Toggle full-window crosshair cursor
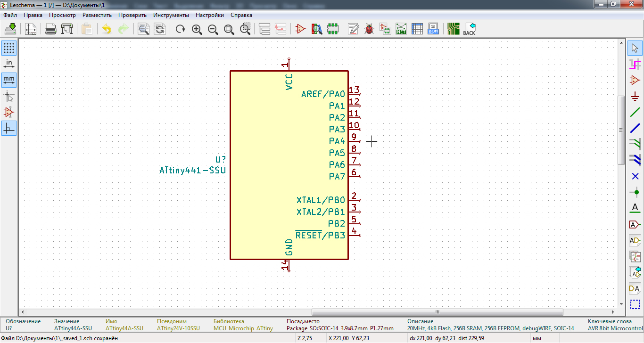 9,96
